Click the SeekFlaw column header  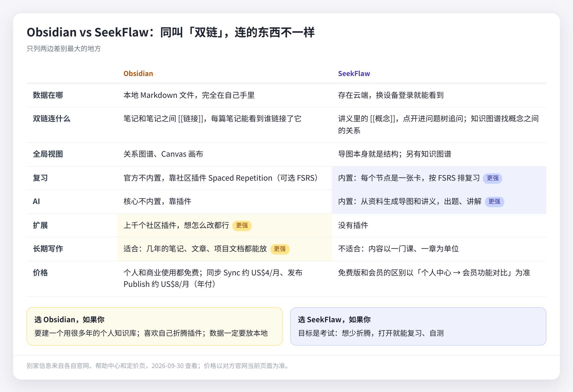(354, 74)
